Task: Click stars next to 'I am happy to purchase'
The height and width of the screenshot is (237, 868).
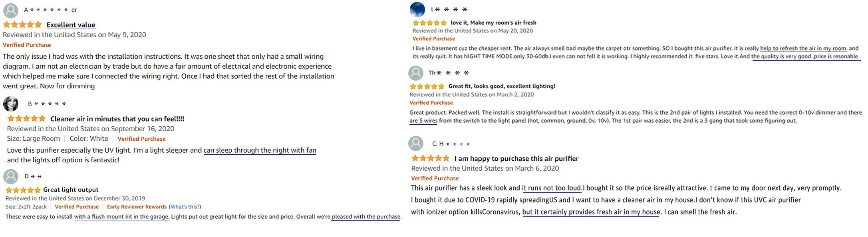Action: point(431,158)
